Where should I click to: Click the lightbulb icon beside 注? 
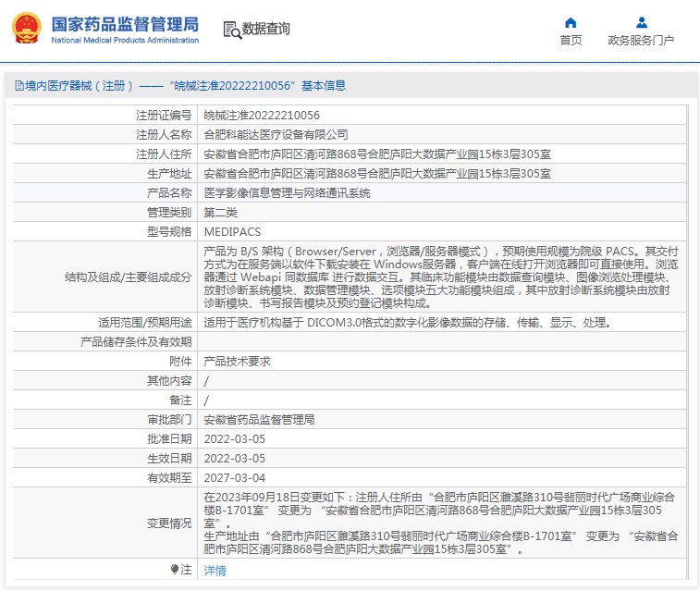click(175, 569)
